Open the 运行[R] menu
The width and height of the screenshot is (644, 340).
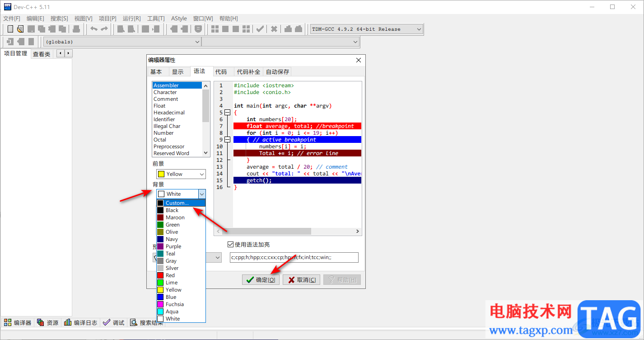[132, 19]
